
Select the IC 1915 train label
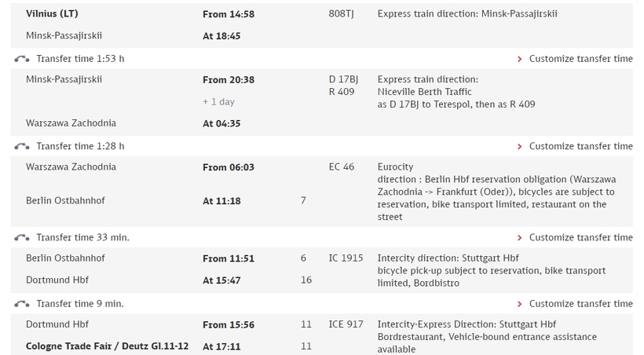point(346,258)
